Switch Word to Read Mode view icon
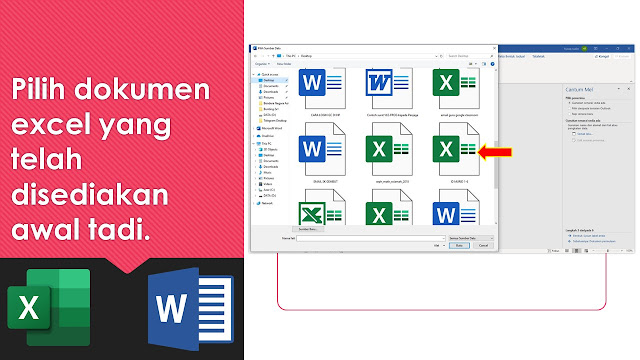Image resolution: width=640 pixels, height=360 pixels. click(x=567, y=251)
